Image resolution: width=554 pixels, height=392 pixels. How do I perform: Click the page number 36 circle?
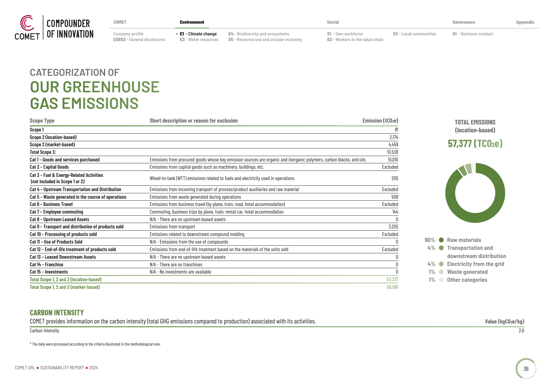click(x=526, y=369)
